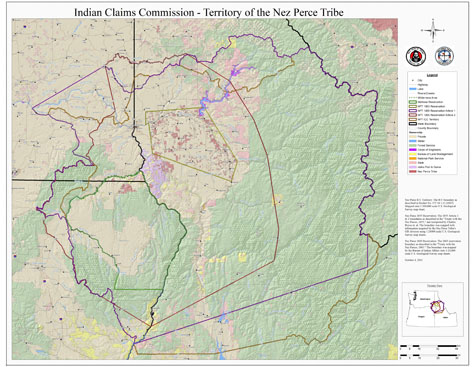
Task: Click the map title Indian Claims Commission
Action: (134, 12)
